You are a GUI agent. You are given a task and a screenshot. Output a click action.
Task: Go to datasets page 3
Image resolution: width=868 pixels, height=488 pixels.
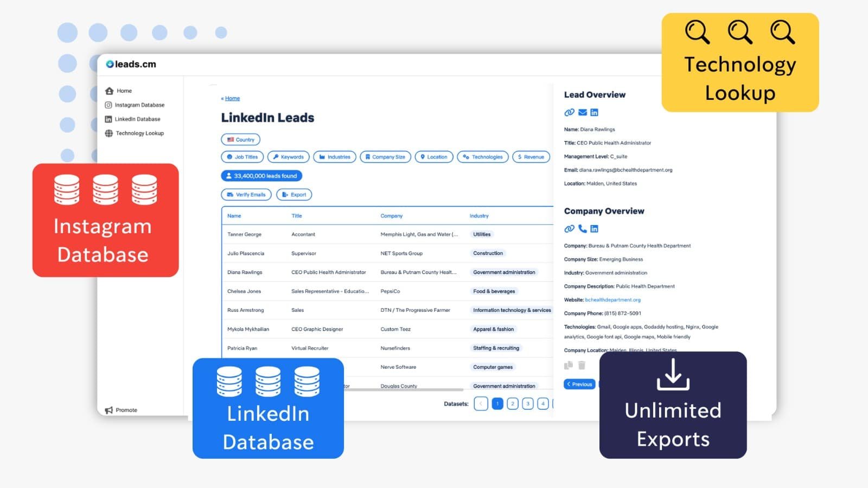click(x=527, y=403)
